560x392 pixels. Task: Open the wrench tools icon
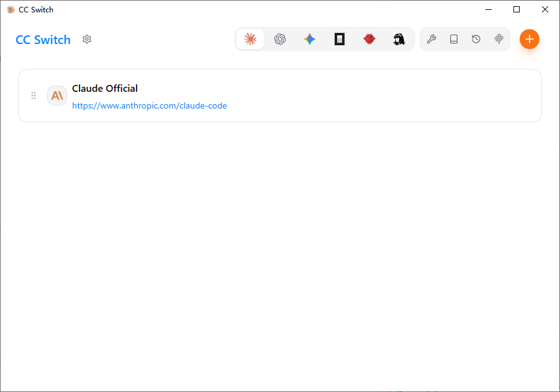[431, 39]
